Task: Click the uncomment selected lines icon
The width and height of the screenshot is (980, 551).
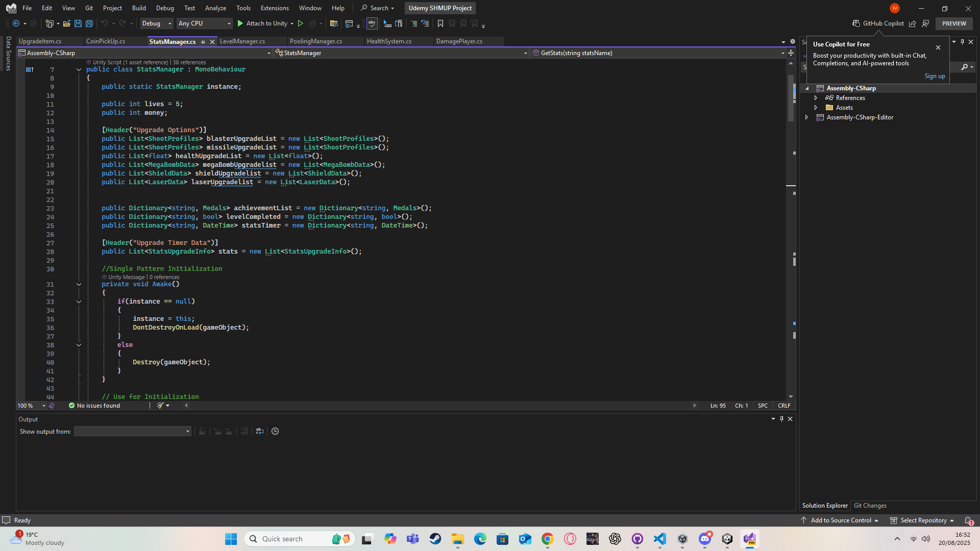Action: click(425, 23)
